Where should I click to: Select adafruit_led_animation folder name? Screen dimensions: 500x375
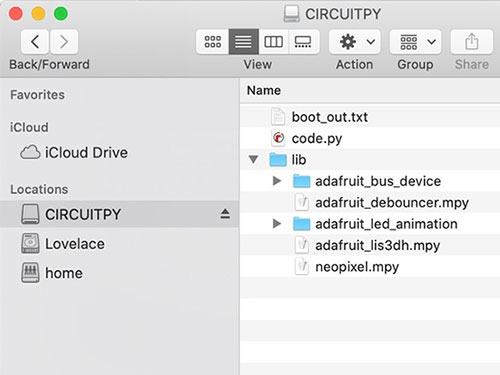386,224
